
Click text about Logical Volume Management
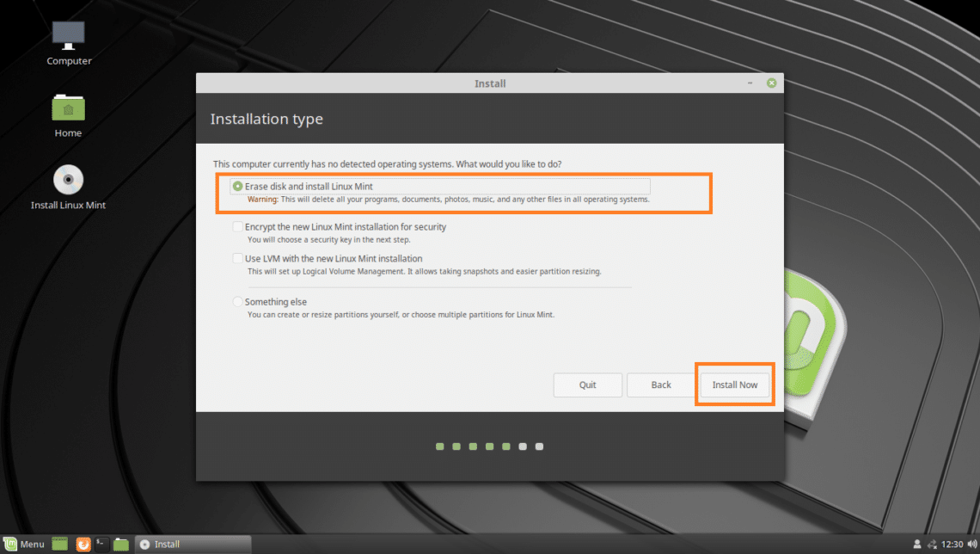425,271
